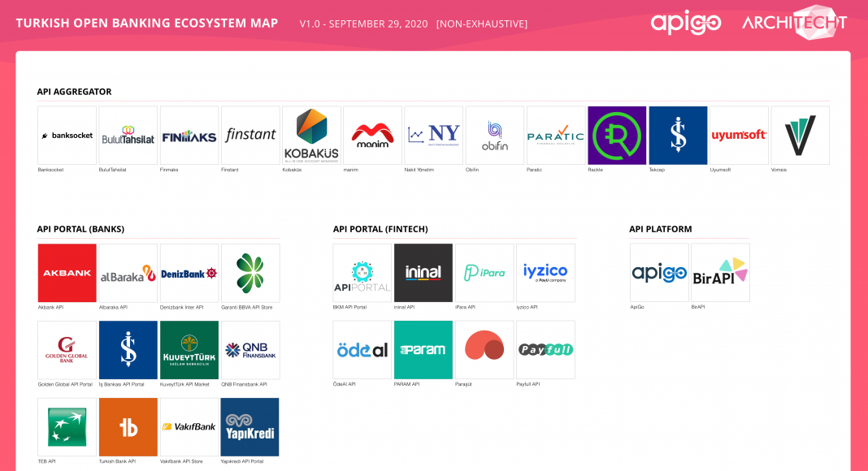Select the Paraşüt red circles logo
This screenshot has height=471, width=868.
(x=484, y=350)
